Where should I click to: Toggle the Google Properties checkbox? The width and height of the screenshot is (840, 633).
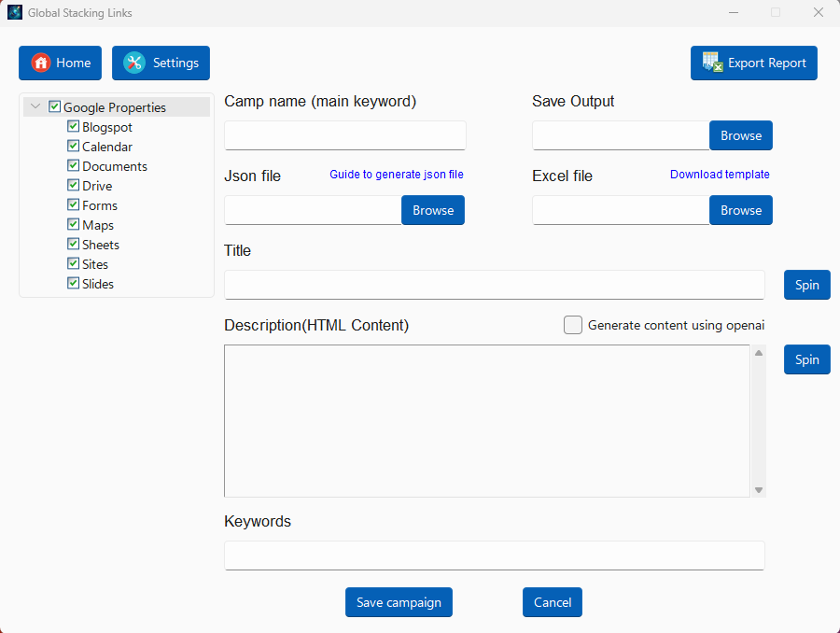[54, 107]
